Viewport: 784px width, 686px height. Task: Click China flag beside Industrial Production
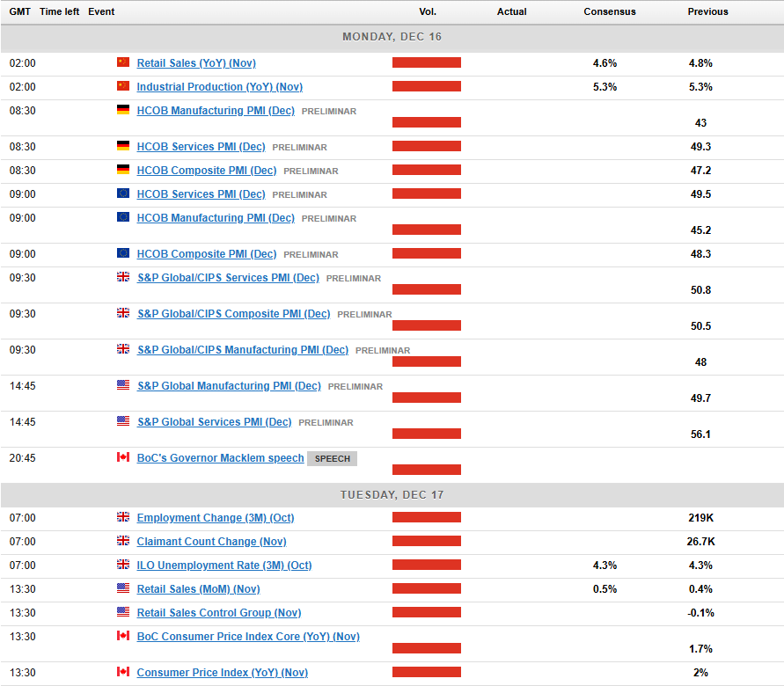point(123,86)
